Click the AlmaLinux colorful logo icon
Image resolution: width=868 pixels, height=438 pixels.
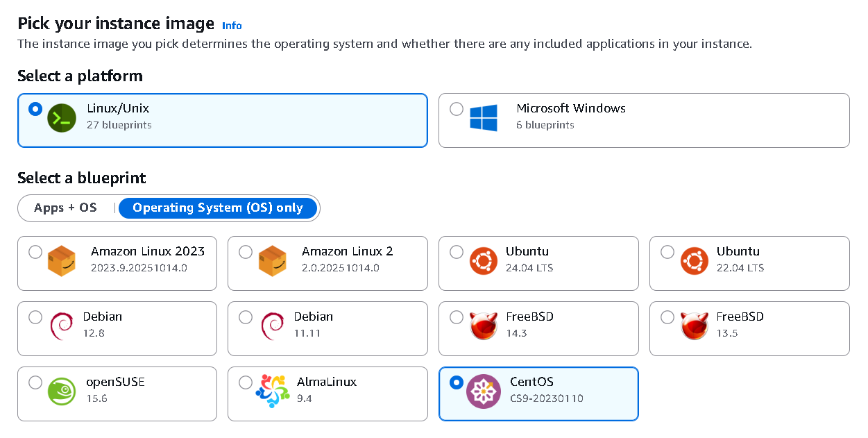272,391
